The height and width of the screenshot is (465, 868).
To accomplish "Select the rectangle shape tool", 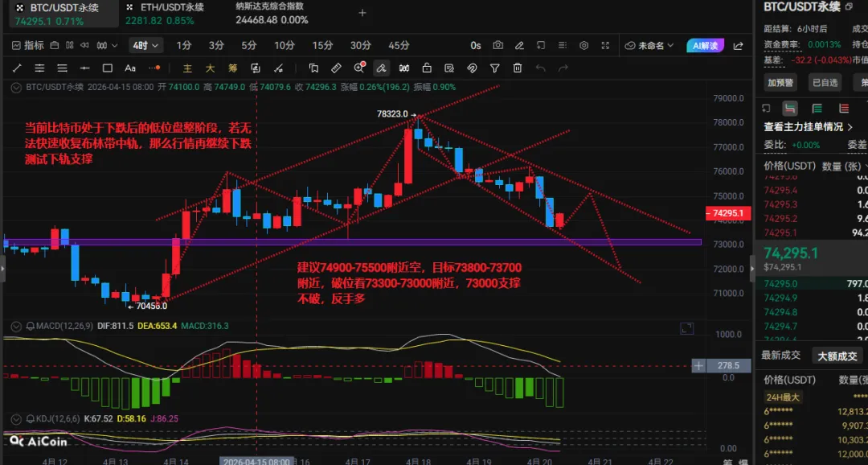I will pos(108,68).
